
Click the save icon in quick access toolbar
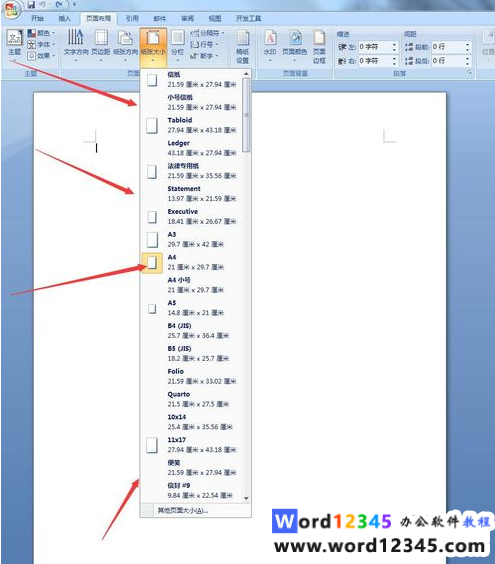point(31,4)
